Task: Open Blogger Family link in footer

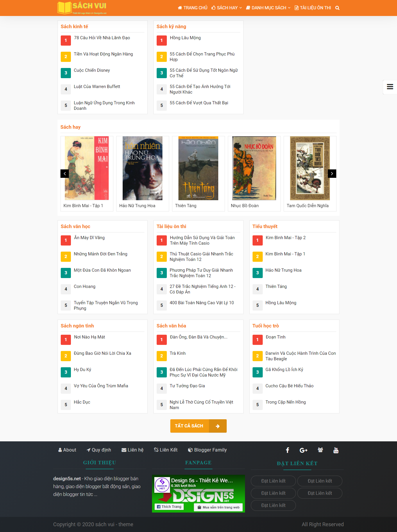Action: click(207, 450)
